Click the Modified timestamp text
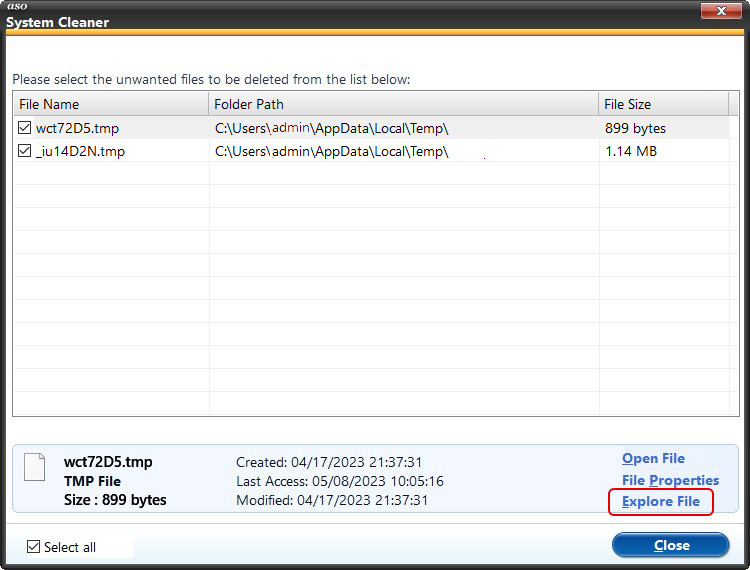Image resolution: width=750 pixels, height=570 pixels. click(x=332, y=500)
